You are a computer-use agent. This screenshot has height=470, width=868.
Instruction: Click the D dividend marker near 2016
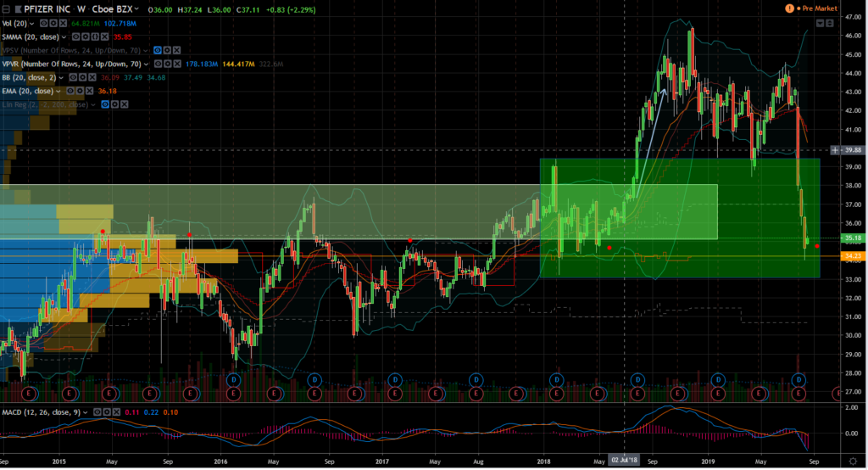(x=234, y=380)
